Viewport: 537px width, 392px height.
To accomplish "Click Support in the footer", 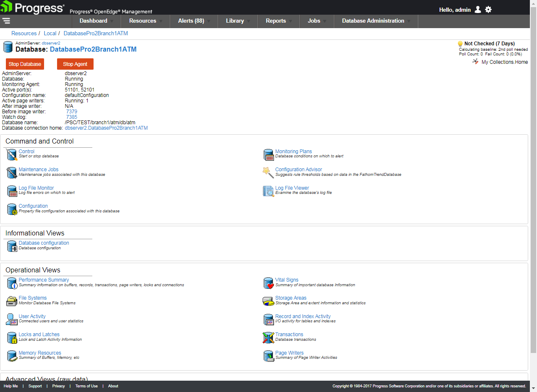I will click(x=35, y=386).
